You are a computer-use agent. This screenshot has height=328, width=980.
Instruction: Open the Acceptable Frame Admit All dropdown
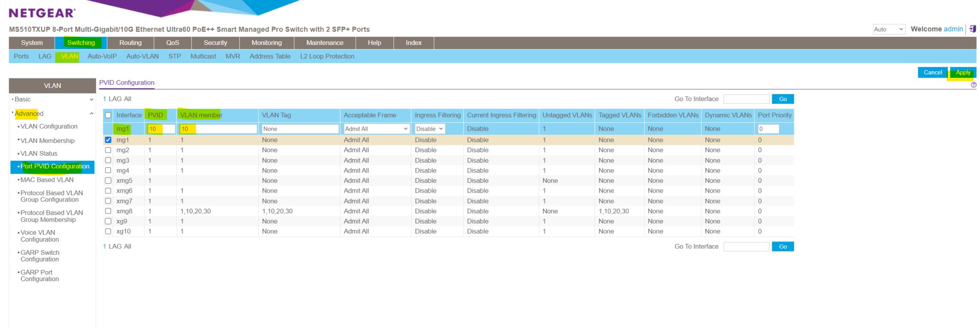377,129
